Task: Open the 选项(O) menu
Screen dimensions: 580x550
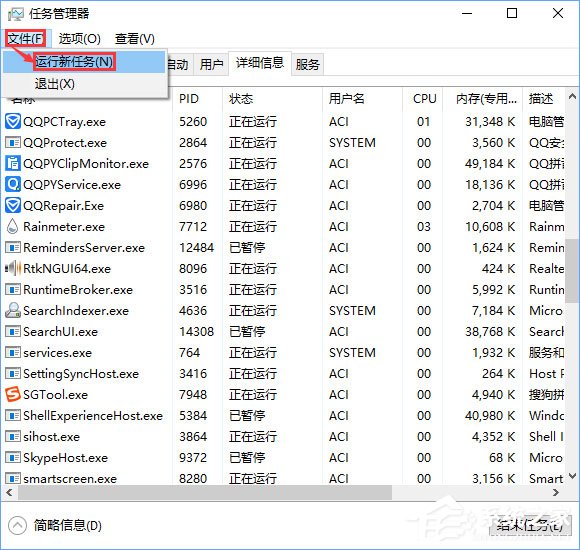Action: pyautogui.click(x=80, y=38)
